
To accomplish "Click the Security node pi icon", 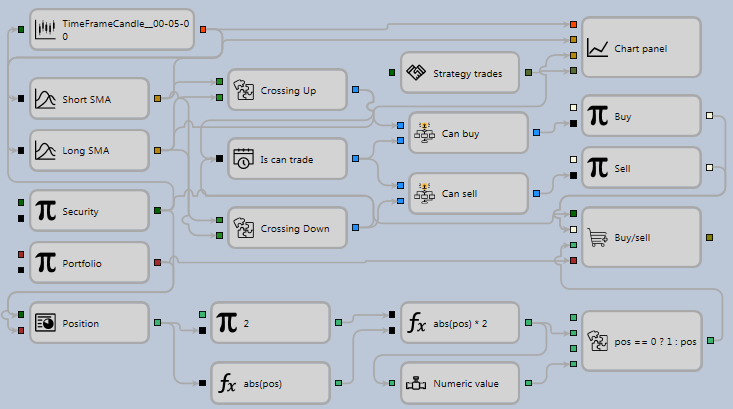I will [x=46, y=211].
